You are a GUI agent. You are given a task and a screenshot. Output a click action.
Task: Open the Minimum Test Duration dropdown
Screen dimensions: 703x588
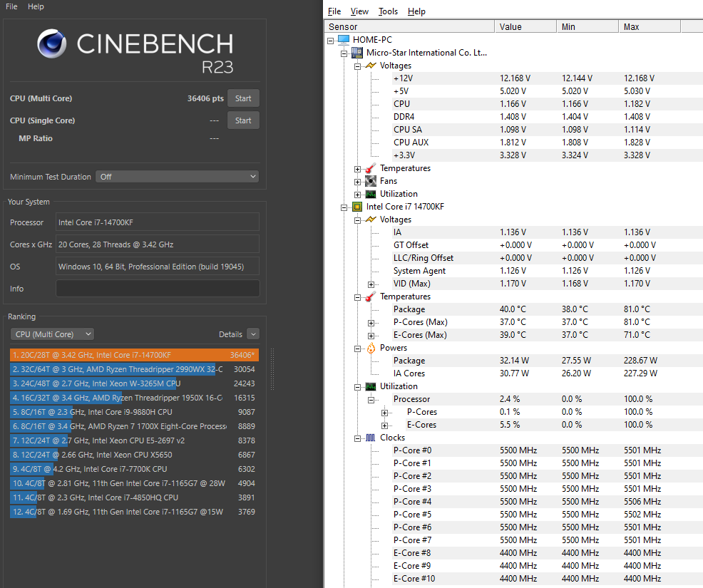(x=177, y=177)
